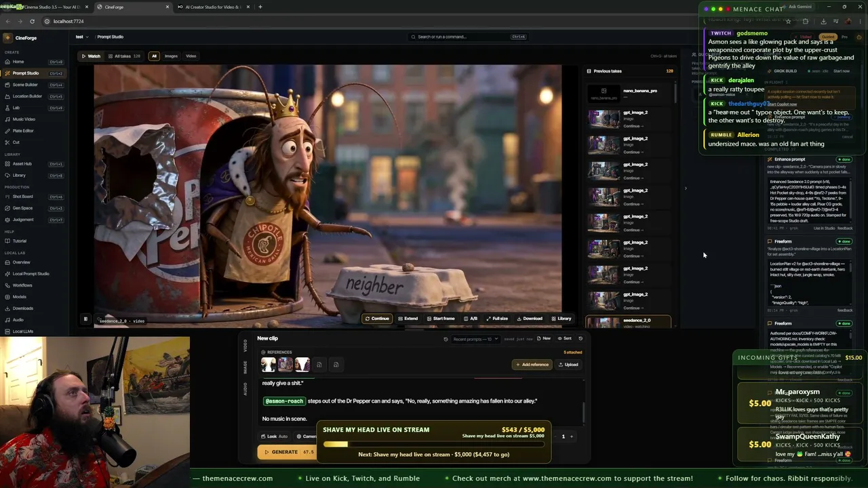Open a new browser tab
Viewport: 868px width, 488px height.
pyautogui.click(x=260, y=7)
